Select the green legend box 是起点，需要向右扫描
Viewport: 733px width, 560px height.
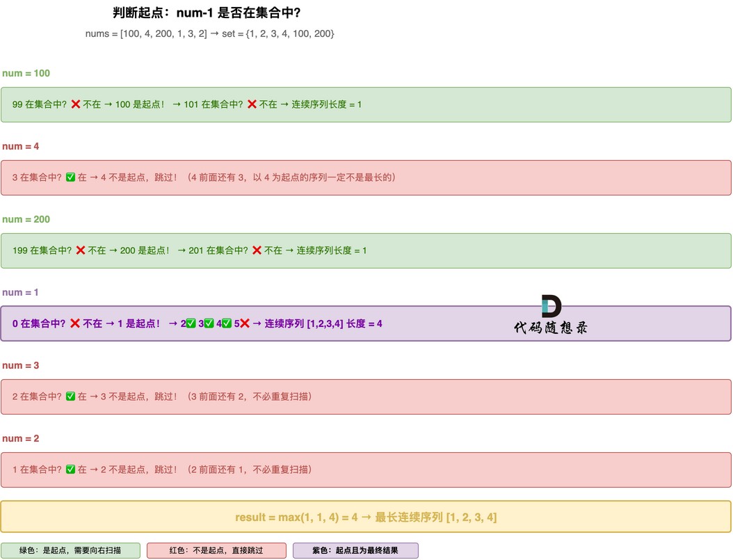tap(70, 550)
